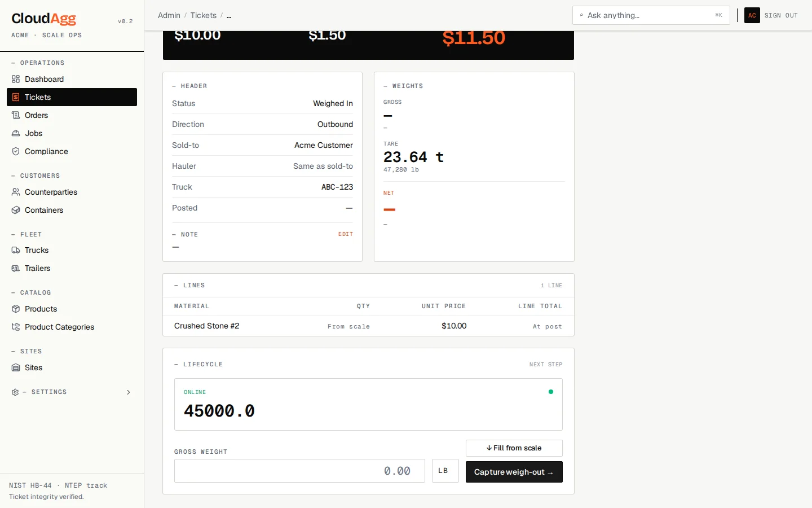Click the Product Categories tree icon
812x508 pixels.
click(x=16, y=327)
